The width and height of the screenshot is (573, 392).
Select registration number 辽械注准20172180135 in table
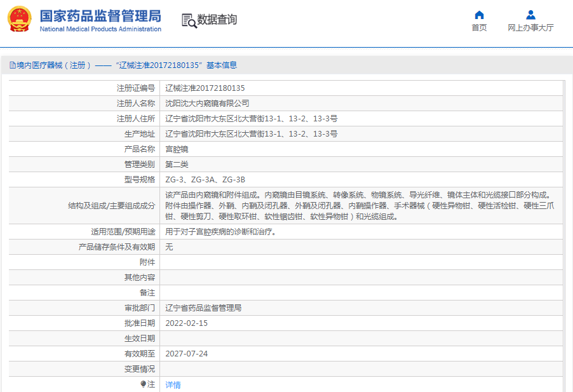pos(205,88)
